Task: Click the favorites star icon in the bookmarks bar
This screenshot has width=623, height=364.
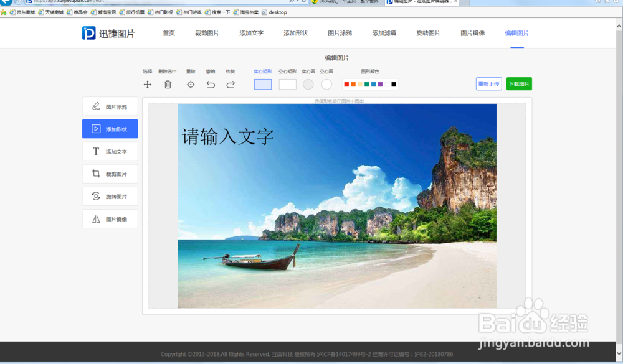Action: [4, 12]
